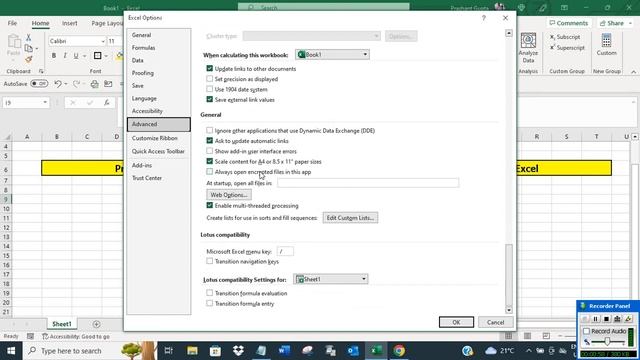Add a new sheet with the plus icon

pos(96,324)
